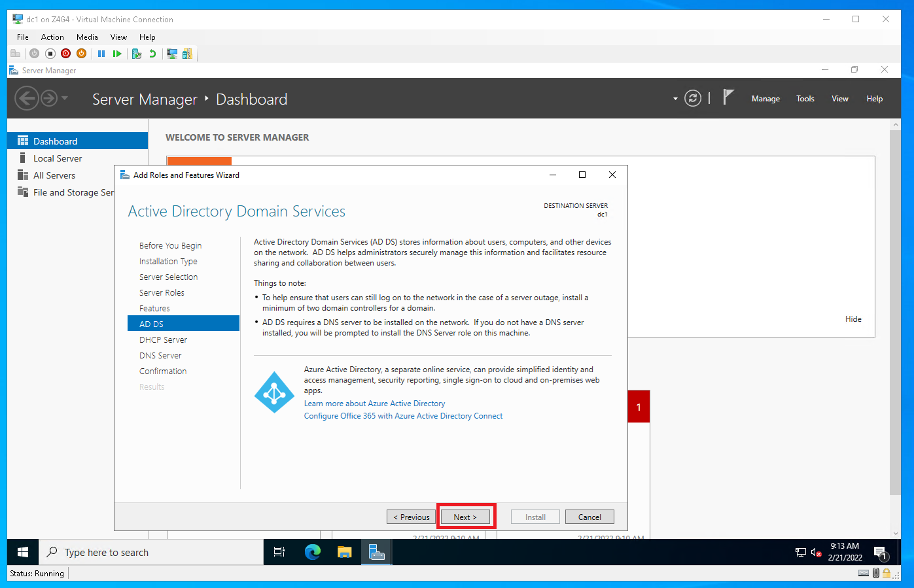Click the Previous button in the wizard

pyautogui.click(x=412, y=517)
